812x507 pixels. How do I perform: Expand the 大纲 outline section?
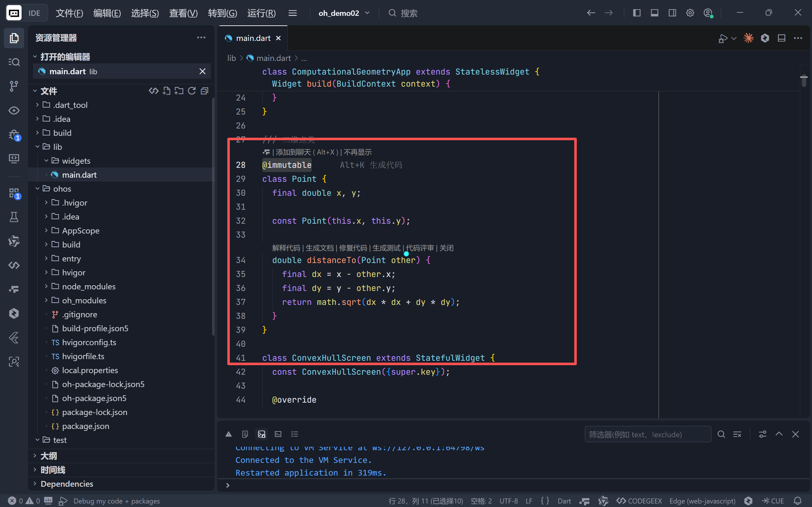[x=49, y=456]
